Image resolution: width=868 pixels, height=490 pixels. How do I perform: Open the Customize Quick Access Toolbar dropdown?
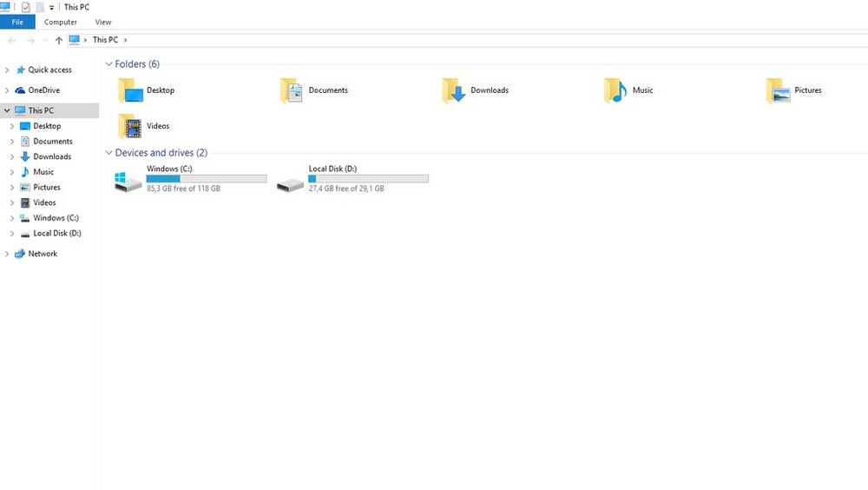[51, 8]
